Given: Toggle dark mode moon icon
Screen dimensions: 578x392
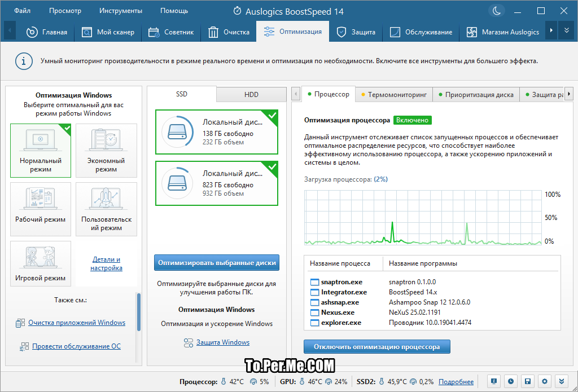Looking at the screenshot, I should click(x=497, y=11).
